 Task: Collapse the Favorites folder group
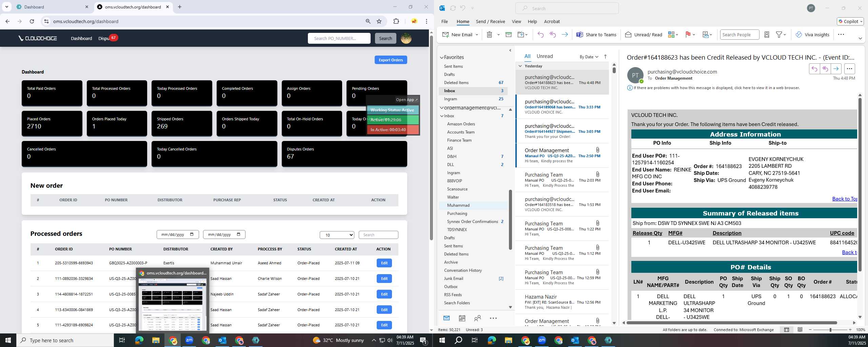click(442, 58)
